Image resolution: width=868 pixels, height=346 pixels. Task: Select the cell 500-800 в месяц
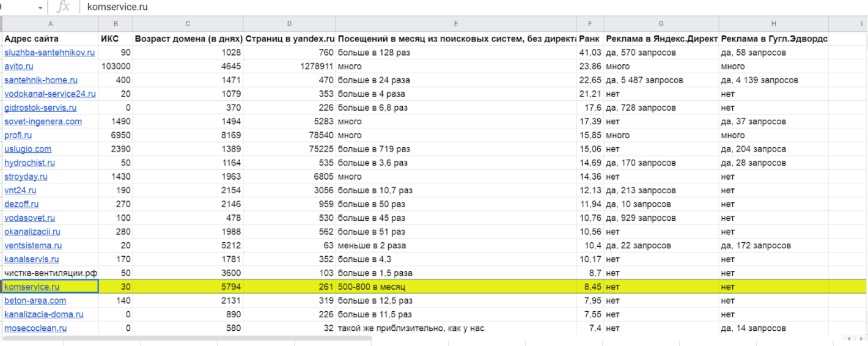coord(456,287)
